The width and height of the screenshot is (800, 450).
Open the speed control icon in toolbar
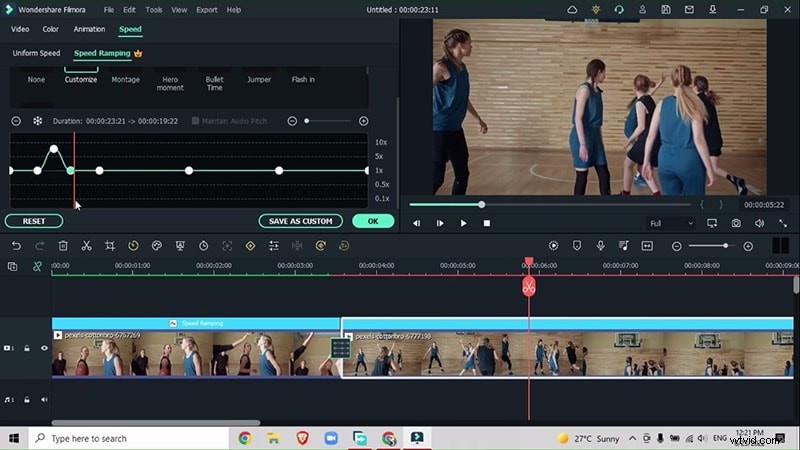tap(133, 246)
